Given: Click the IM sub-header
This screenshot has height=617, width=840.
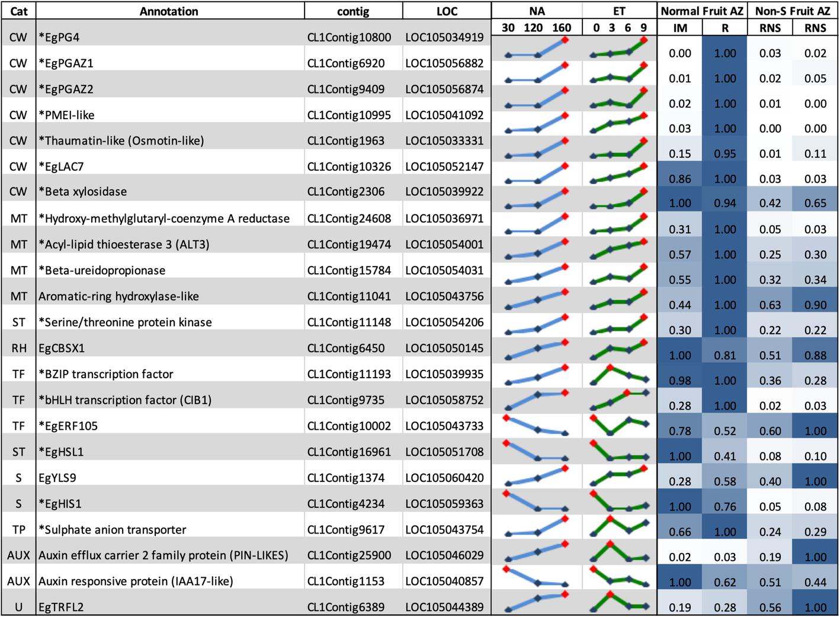Looking at the screenshot, I should coord(680,28).
